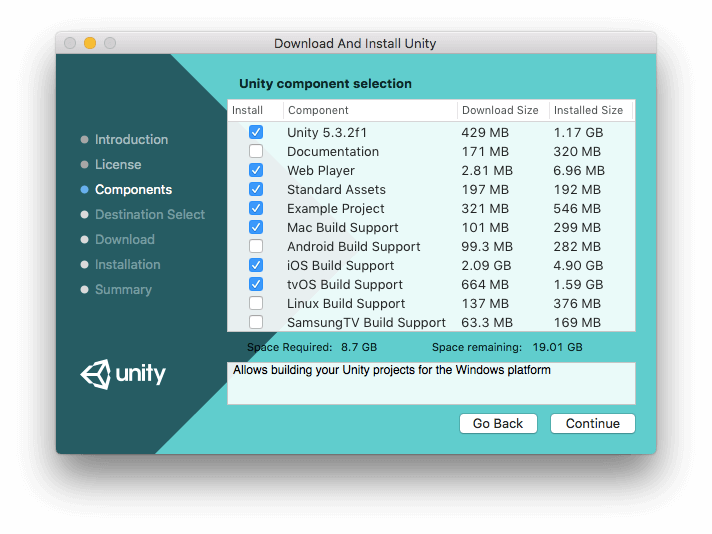Screen dimensions: 712x534
Task: Toggle Mac Build Support checkbox
Action: (256, 227)
